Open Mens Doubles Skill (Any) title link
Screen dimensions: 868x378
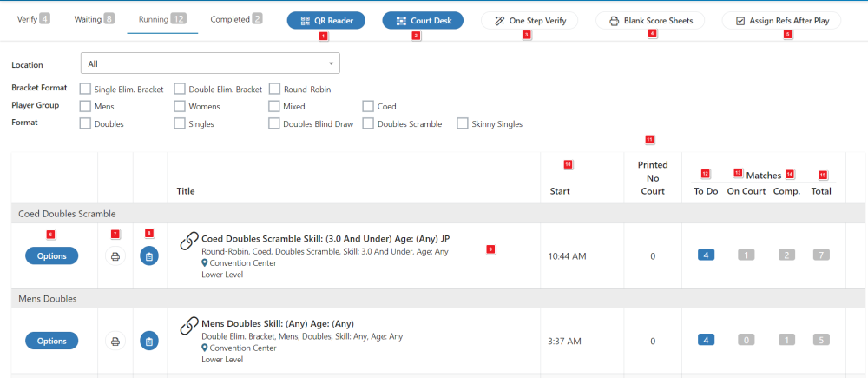pos(278,323)
